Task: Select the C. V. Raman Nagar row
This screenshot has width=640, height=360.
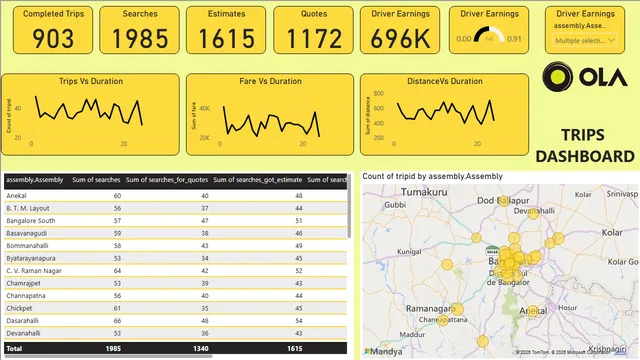Action: [176, 271]
